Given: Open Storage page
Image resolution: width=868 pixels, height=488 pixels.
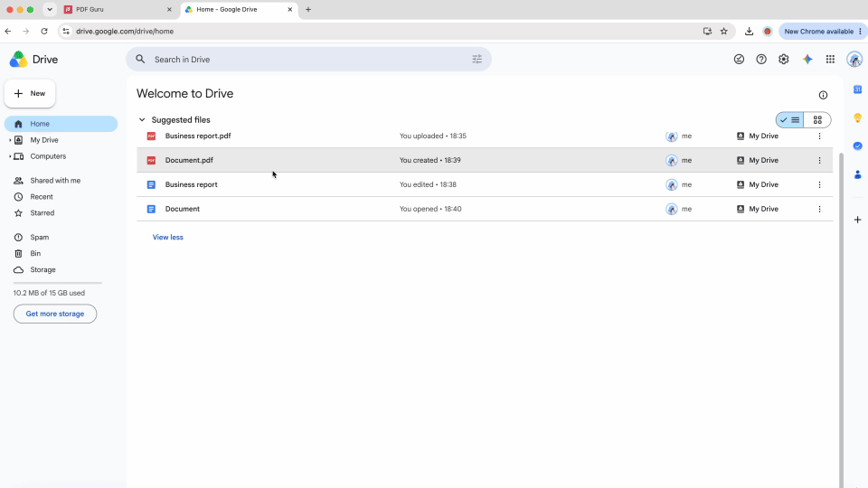Looking at the screenshot, I should (x=42, y=270).
